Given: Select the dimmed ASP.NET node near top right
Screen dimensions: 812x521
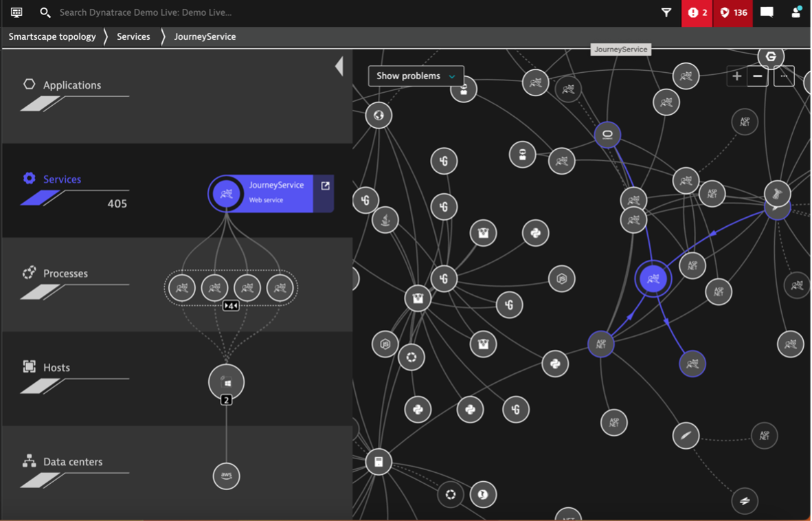Looking at the screenshot, I should (745, 122).
